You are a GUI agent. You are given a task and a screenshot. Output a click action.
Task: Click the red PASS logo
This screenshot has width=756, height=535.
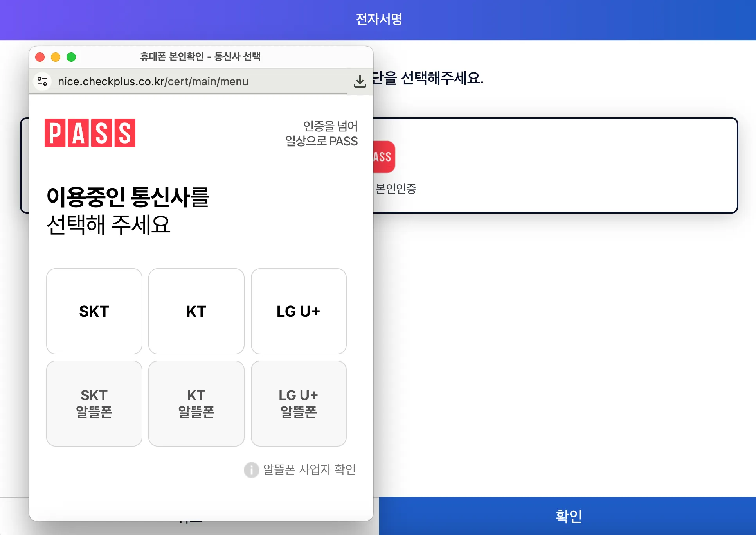[90, 133]
